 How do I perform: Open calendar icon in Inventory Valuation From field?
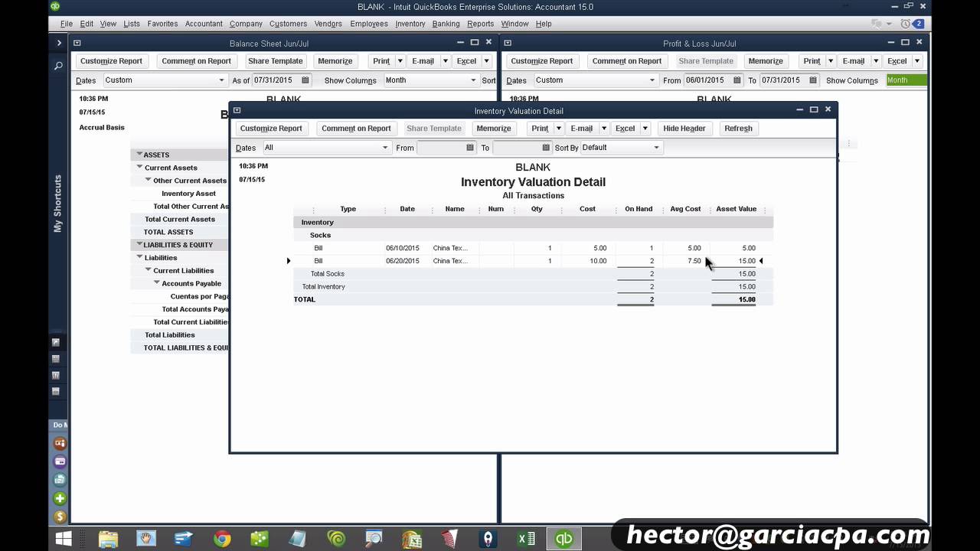tap(471, 148)
